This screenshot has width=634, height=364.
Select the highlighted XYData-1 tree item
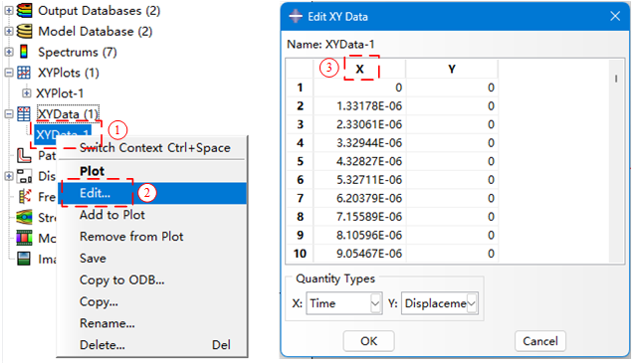tap(63, 134)
